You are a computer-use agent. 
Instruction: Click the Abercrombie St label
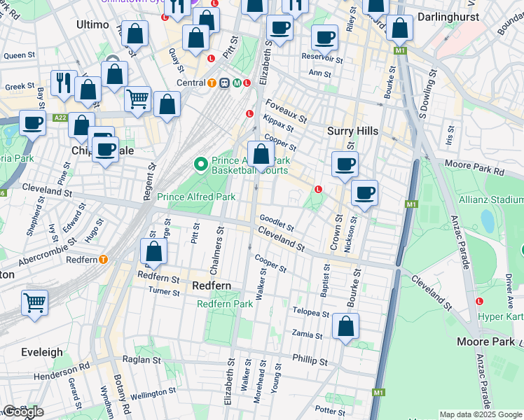[x=48, y=252]
